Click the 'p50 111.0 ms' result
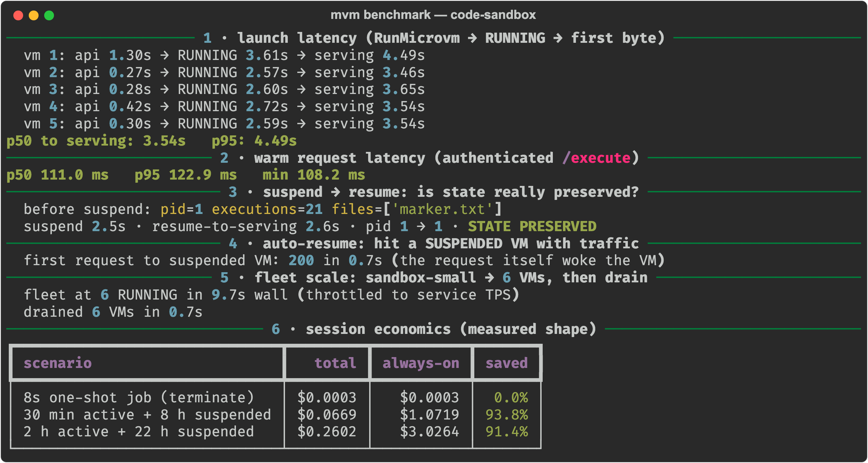 pos(57,175)
